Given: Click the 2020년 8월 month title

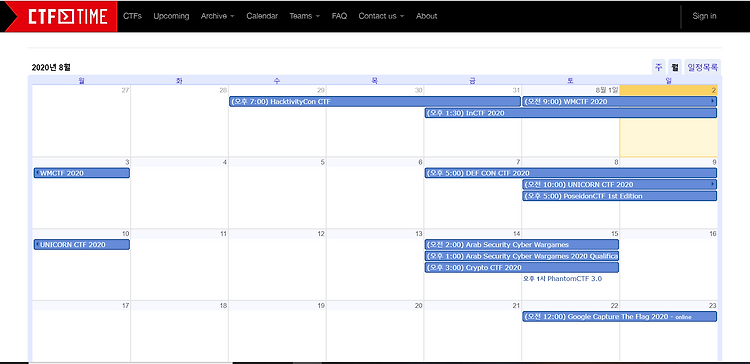Looking at the screenshot, I should (51, 67).
